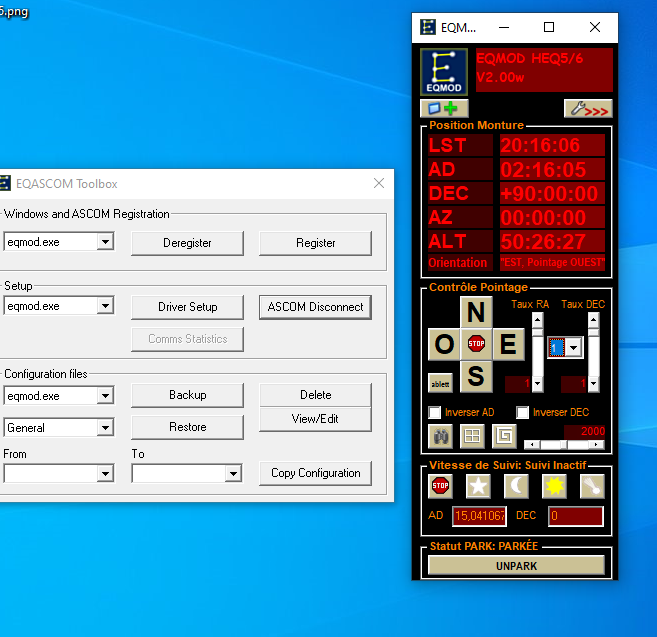Image resolution: width=657 pixels, height=637 pixels.
Task: Click ASCOM Disconnect
Action: coord(316,307)
